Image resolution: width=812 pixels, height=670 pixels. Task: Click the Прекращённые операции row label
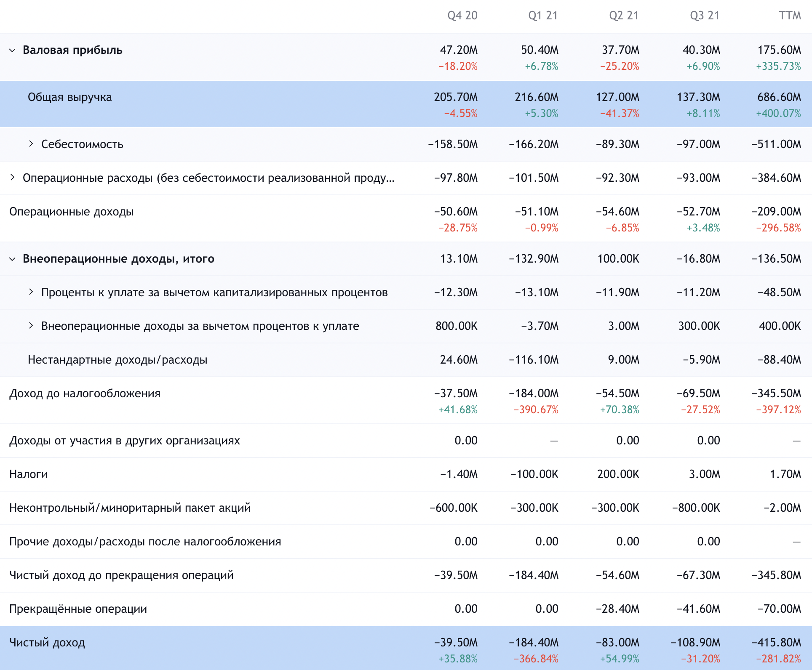pyautogui.click(x=78, y=609)
